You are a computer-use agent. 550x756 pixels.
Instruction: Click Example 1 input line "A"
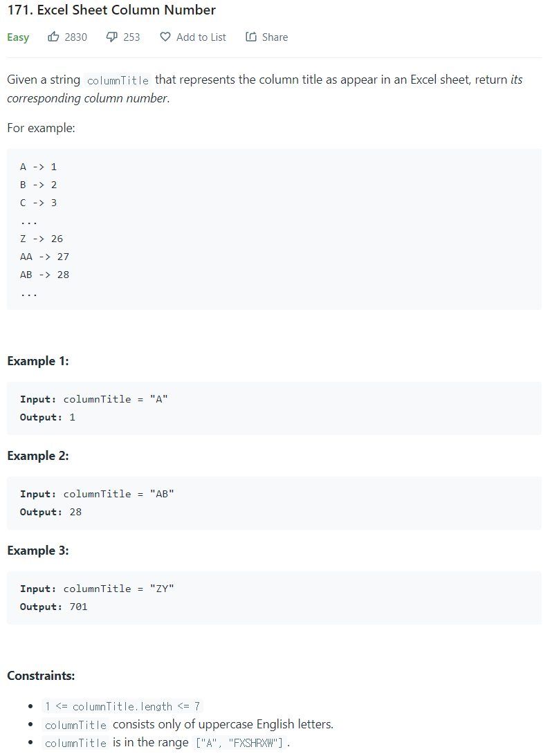pos(93,399)
